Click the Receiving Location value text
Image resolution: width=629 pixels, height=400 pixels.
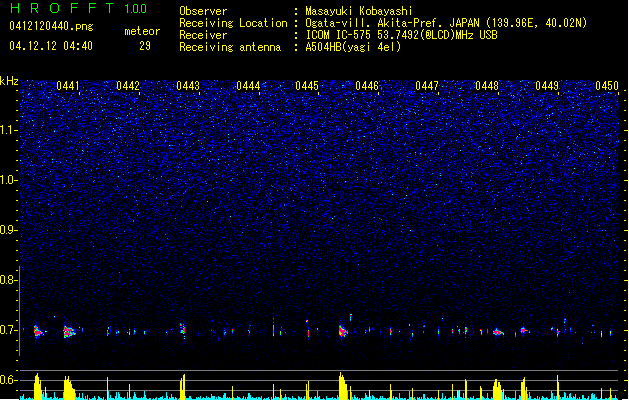[446, 23]
